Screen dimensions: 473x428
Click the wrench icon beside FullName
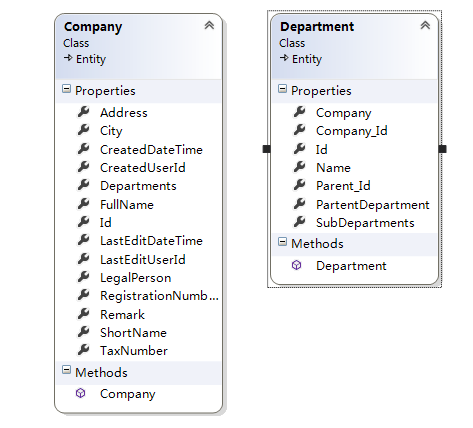[x=83, y=203]
